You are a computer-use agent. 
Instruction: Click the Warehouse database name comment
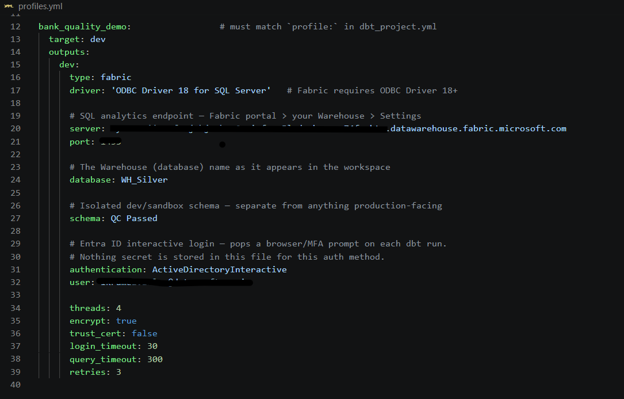[x=230, y=167]
